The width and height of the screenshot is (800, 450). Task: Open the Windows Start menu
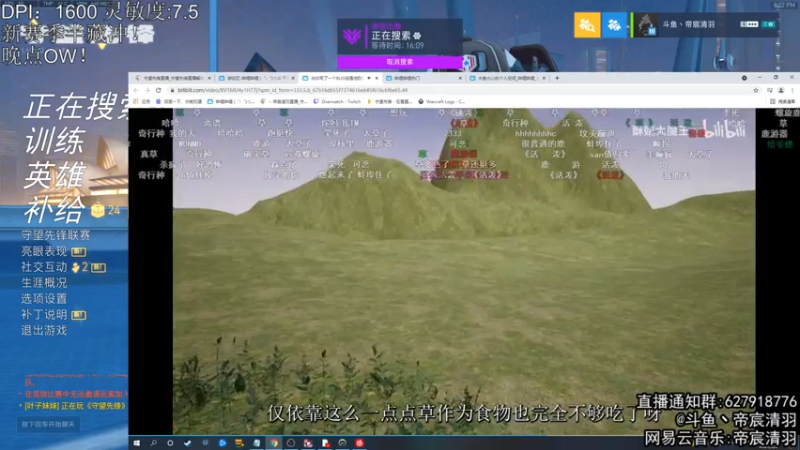137,443
